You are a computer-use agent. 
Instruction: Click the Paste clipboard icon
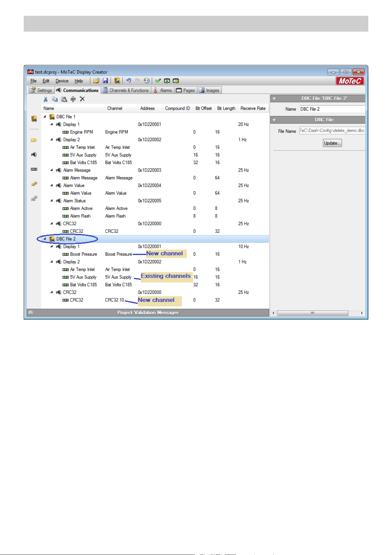[x=64, y=99]
